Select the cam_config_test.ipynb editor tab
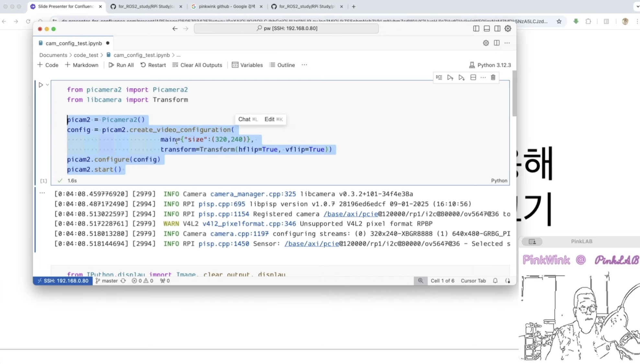The height and width of the screenshot is (364, 640). tap(74, 43)
